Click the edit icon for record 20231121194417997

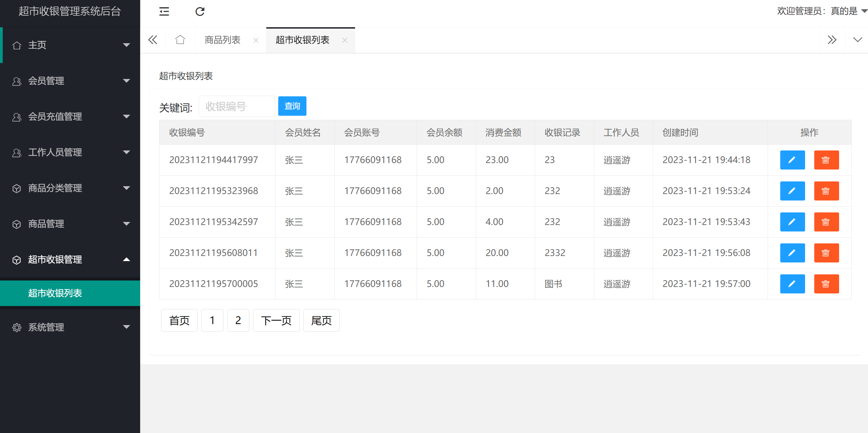pos(792,160)
